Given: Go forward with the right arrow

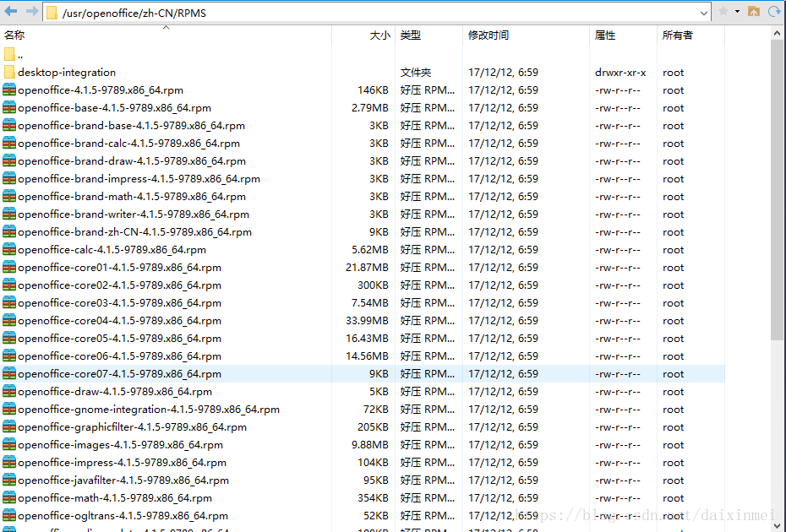Looking at the screenshot, I should point(32,11).
